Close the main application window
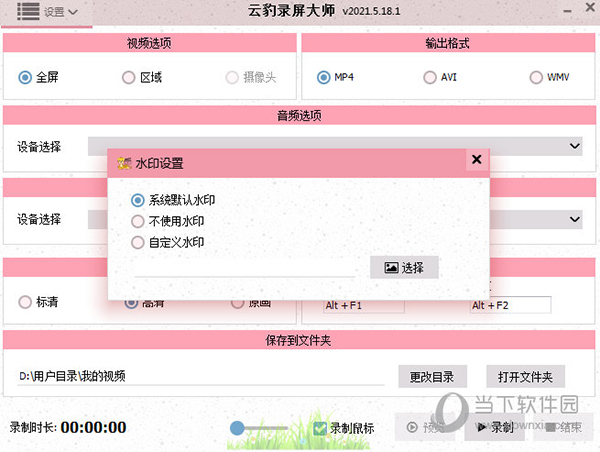This screenshot has height=452, width=600. (x=590, y=7)
